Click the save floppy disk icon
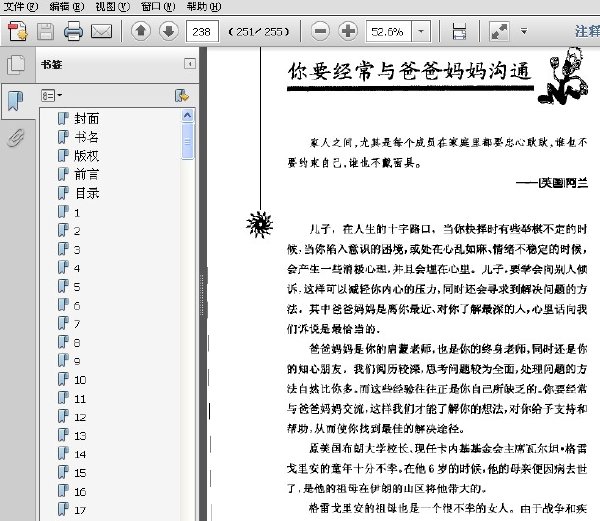The height and width of the screenshot is (521, 600). click(46, 31)
